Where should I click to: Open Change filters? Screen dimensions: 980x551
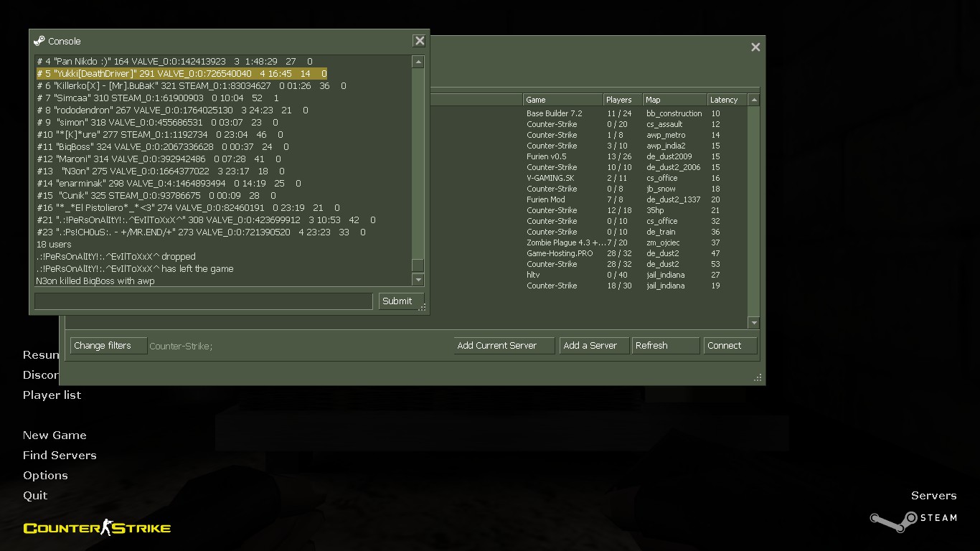(x=109, y=346)
